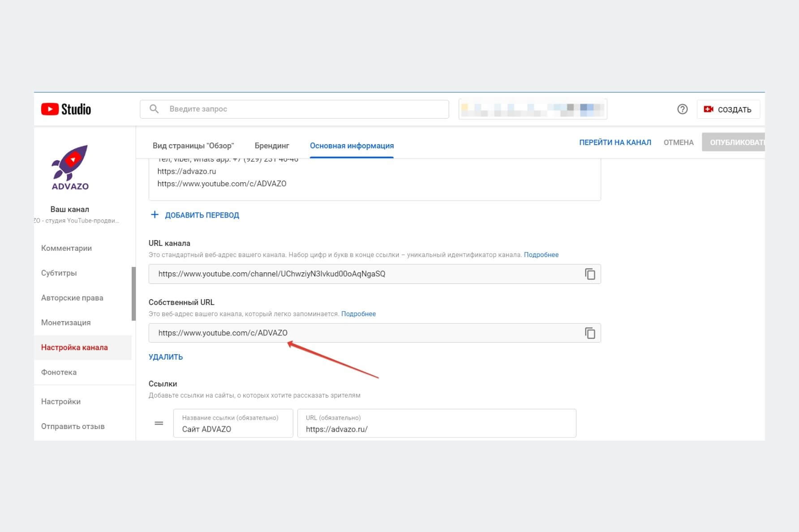This screenshot has height=532, width=799.
Task: Grab the drag handle next to Сайт ADVAZO
Action: 159,423
